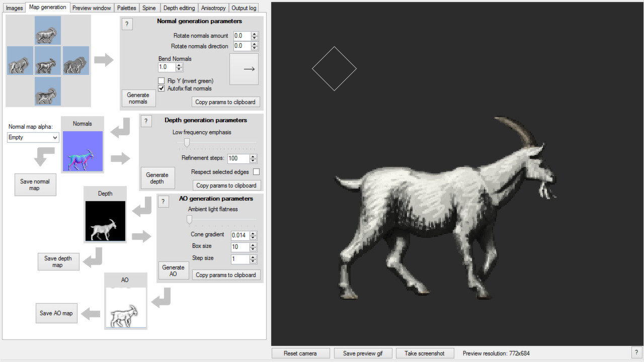
Task: Click the light-direction arrow preview button
Action: click(x=244, y=69)
